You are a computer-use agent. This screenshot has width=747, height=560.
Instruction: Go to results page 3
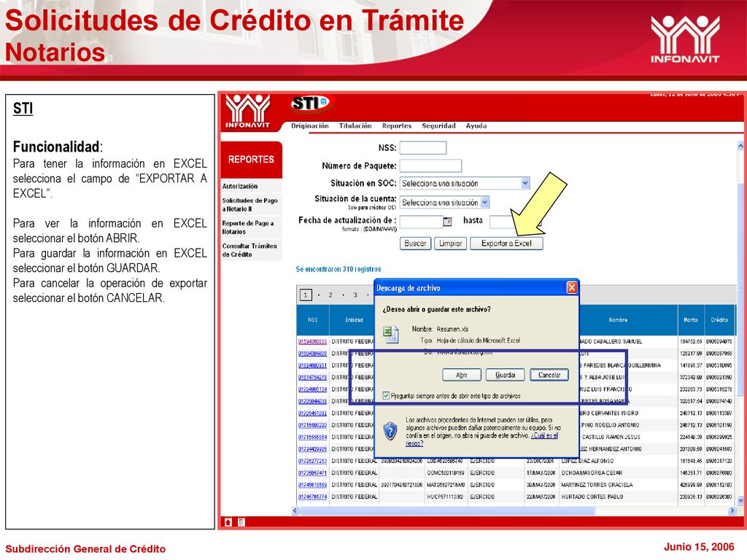click(x=355, y=295)
